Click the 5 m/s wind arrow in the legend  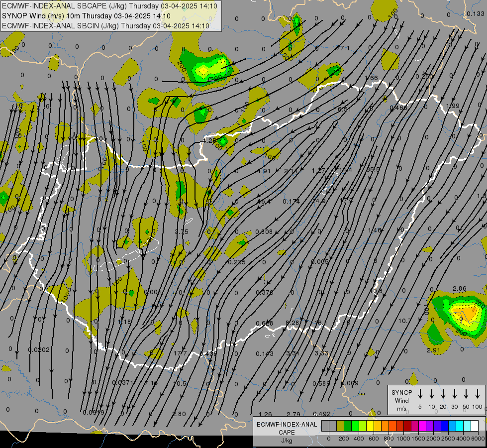pos(420,394)
